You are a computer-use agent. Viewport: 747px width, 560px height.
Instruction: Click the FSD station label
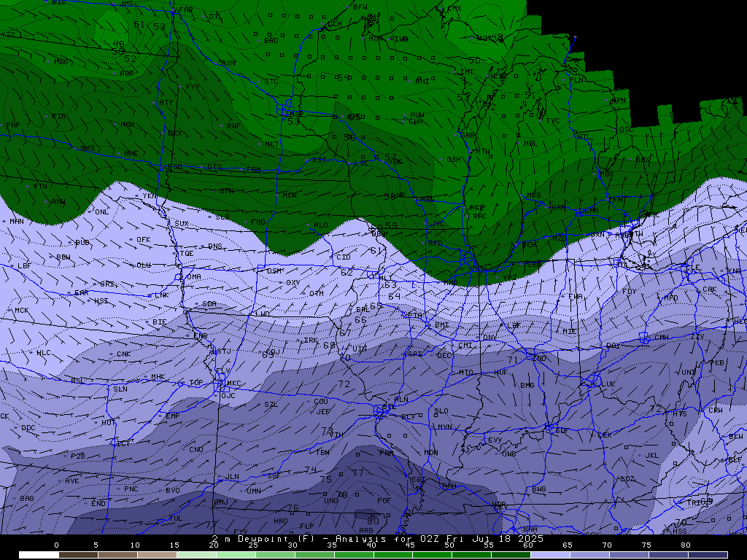click(x=175, y=167)
